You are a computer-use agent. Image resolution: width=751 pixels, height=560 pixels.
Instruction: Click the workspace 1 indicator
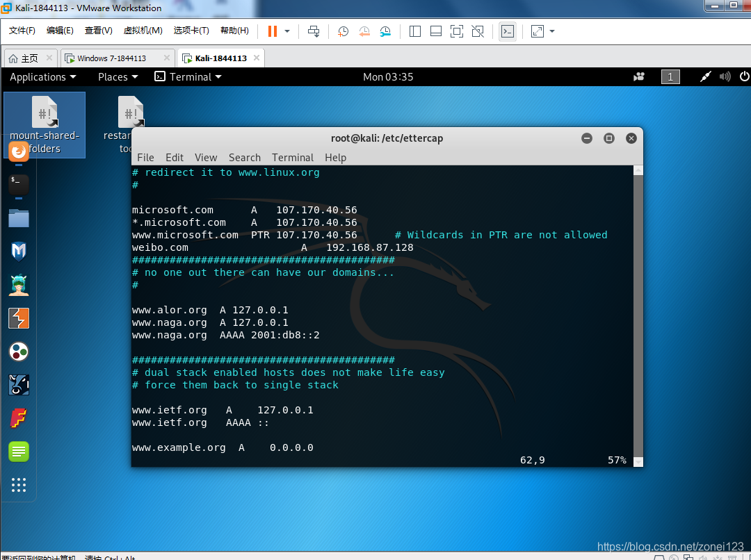tap(670, 76)
